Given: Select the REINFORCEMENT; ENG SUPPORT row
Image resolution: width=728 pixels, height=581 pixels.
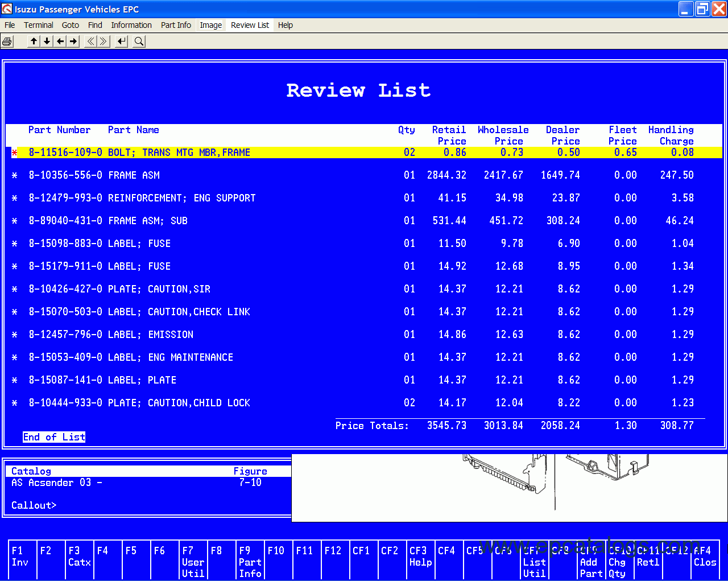Looking at the screenshot, I should (x=364, y=198).
